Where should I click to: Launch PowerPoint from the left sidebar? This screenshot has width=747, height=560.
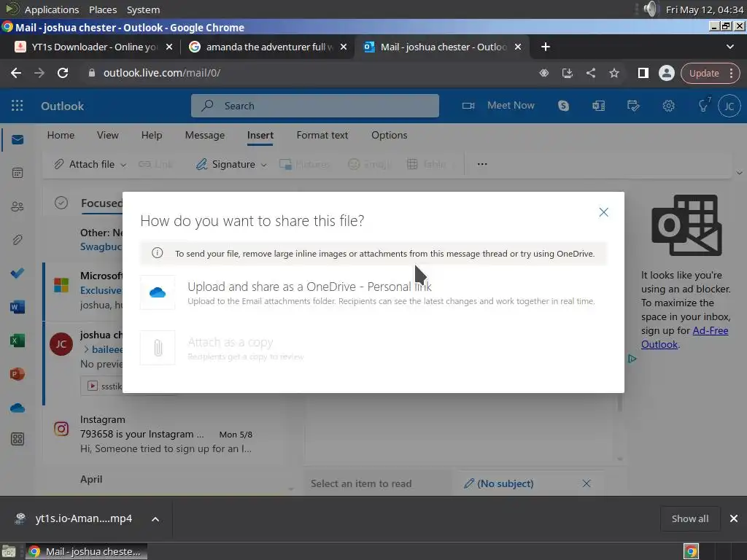pos(18,374)
